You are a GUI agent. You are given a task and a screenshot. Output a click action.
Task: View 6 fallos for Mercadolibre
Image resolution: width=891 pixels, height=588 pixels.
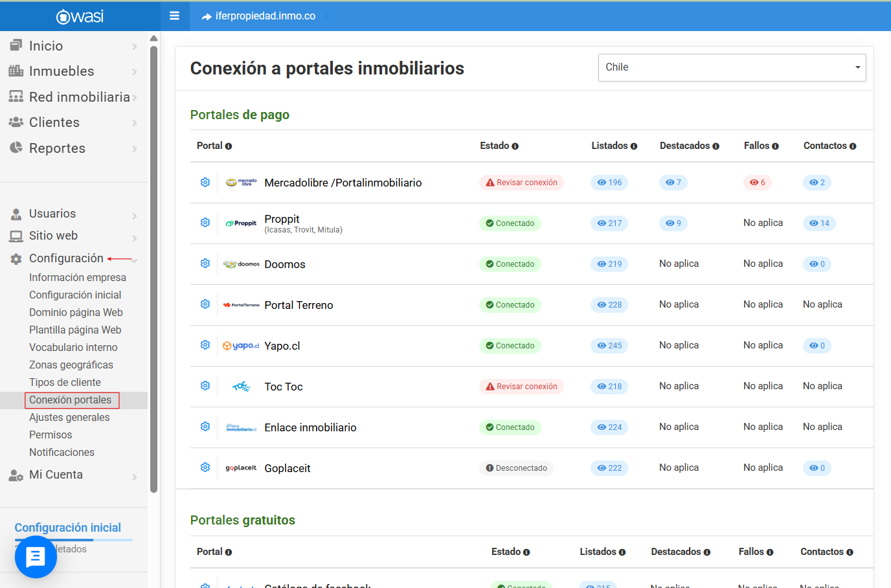coord(758,183)
